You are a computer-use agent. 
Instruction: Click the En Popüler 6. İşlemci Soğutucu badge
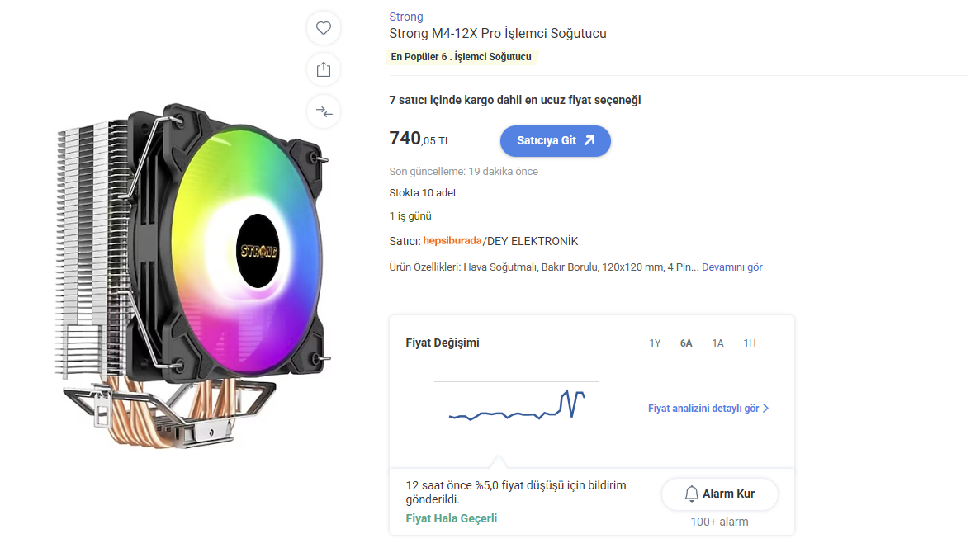point(462,57)
